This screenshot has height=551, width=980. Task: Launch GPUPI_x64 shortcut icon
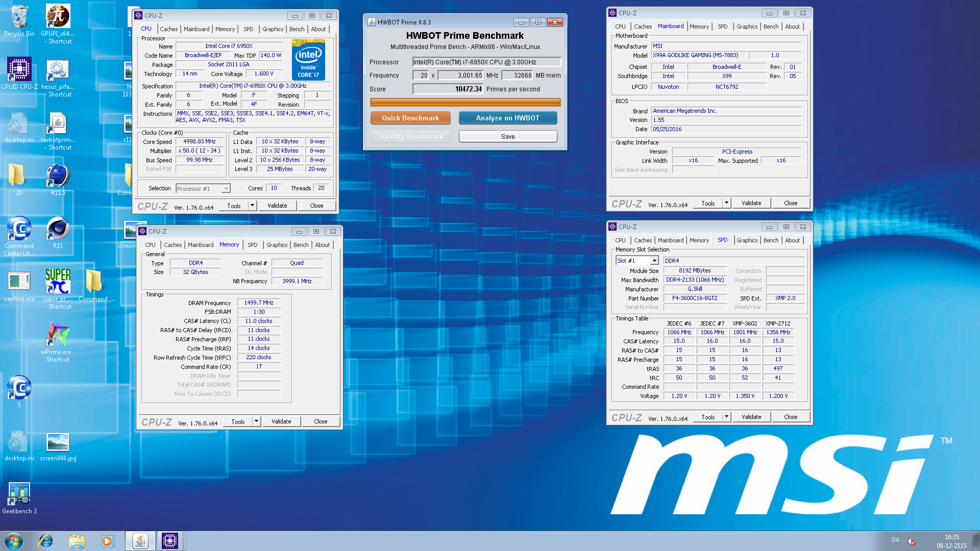click(58, 23)
